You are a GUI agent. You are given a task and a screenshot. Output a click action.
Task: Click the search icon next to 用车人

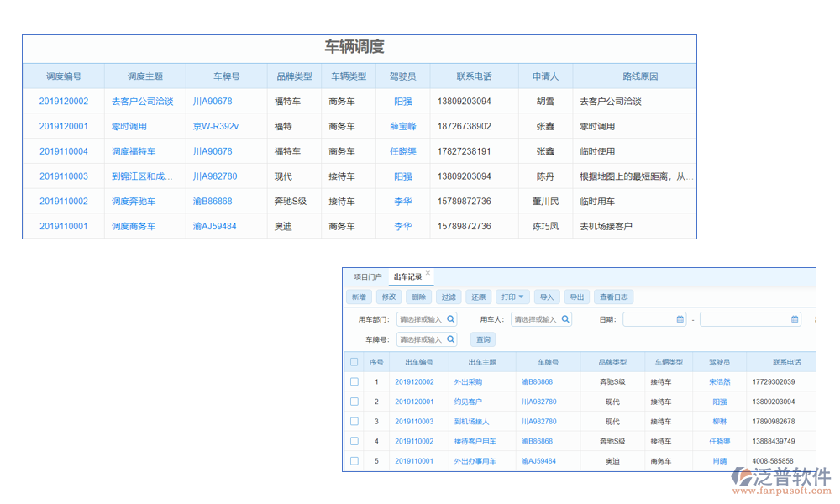(x=564, y=319)
